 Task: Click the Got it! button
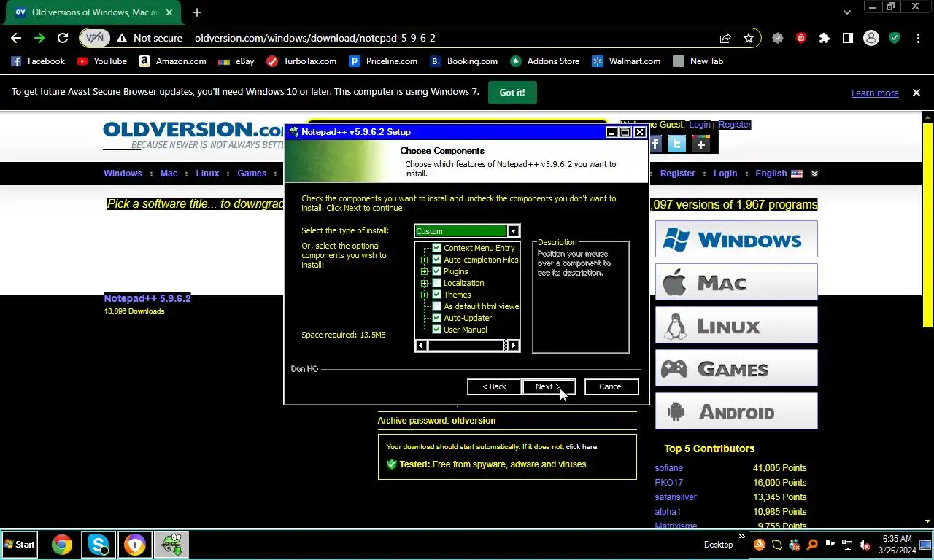coord(512,93)
